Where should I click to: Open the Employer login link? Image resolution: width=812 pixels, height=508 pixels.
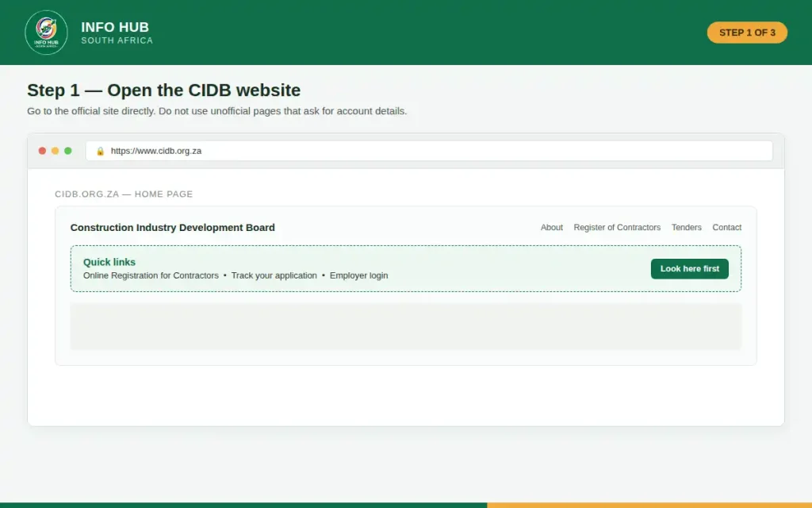pos(359,275)
